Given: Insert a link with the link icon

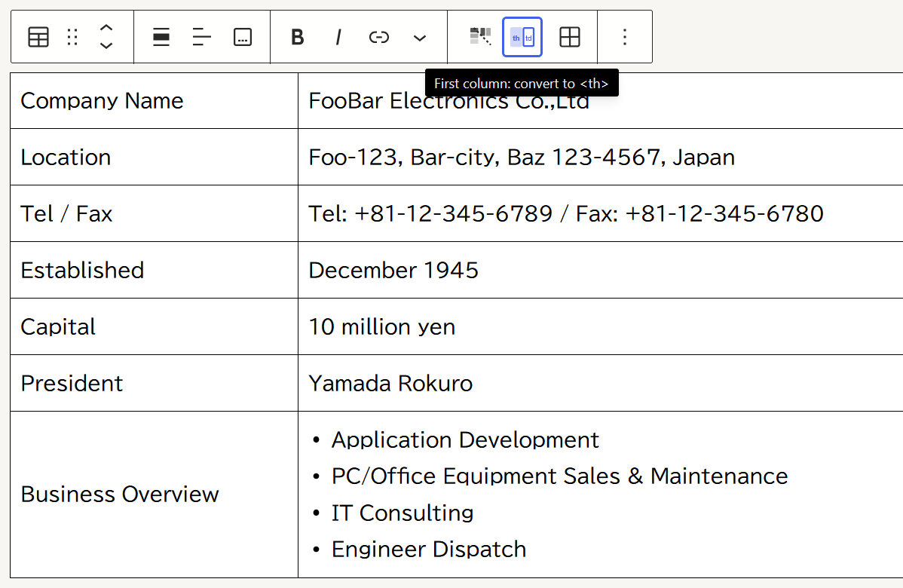Looking at the screenshot, I should pyautogui.click(x=379, y=37).
